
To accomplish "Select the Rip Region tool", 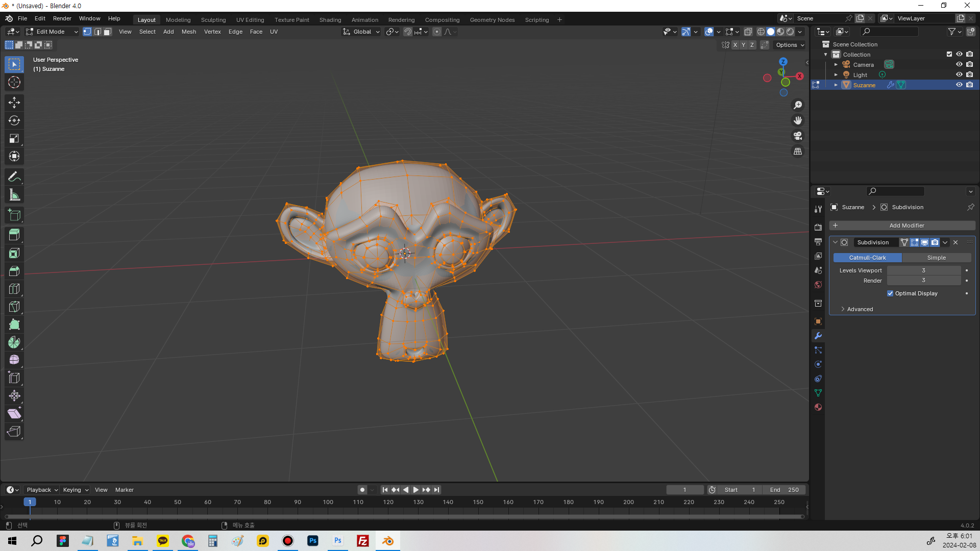I will 14,432.
